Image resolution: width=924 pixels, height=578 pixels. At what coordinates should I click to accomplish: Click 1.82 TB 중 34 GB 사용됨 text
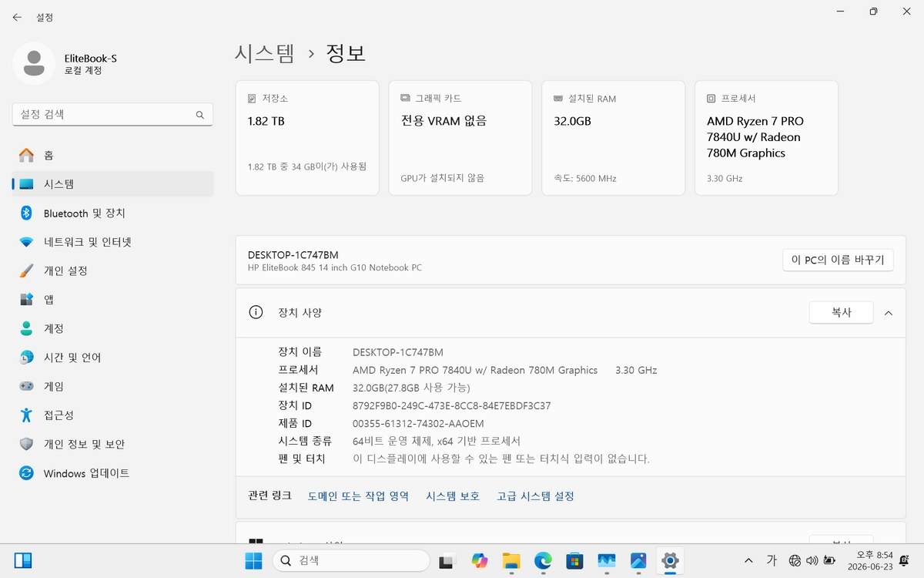click(307, 166)
